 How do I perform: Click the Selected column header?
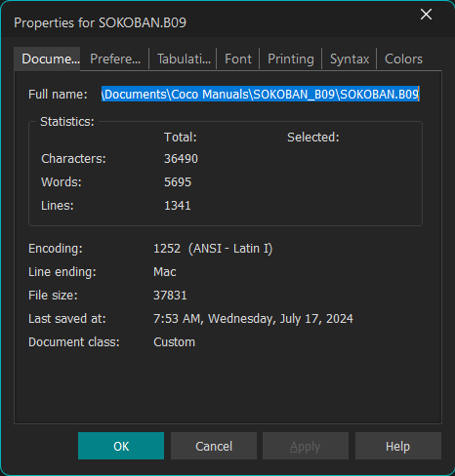coord(313,138)
